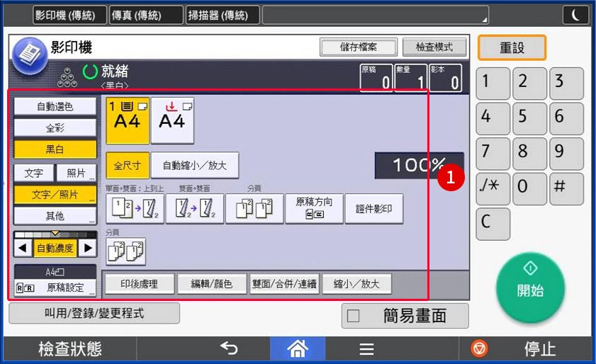Tap the 100% ratio display
Image resolution: width=596 pixels, height=364 pixels.
point(420,166)
